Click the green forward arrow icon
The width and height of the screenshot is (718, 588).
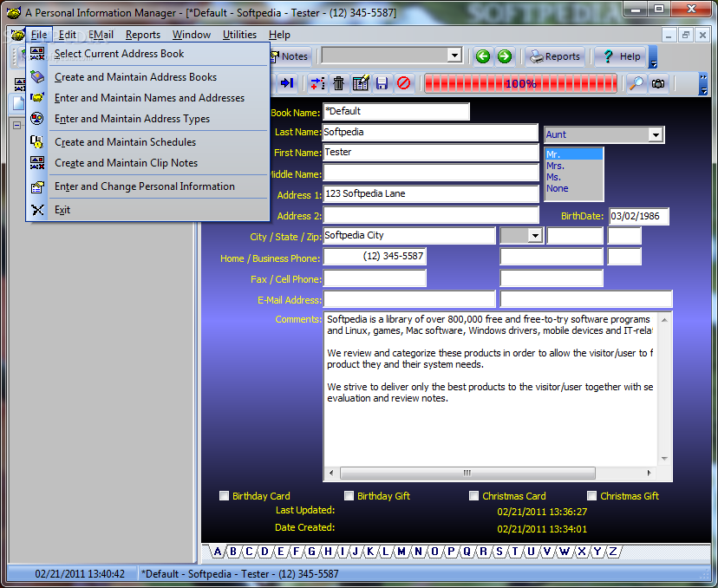click(504, 56)
